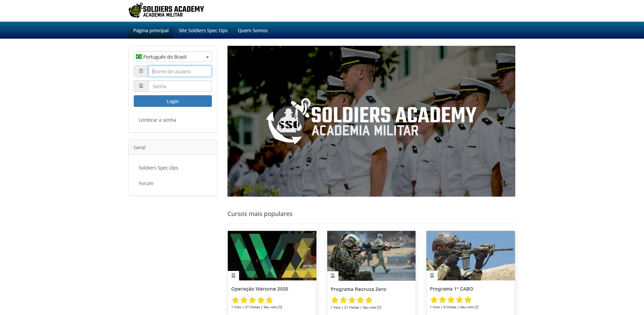Click the Operação Warzone 2020 course badge icon
The image size is (644, 315).
pos(233,275)
